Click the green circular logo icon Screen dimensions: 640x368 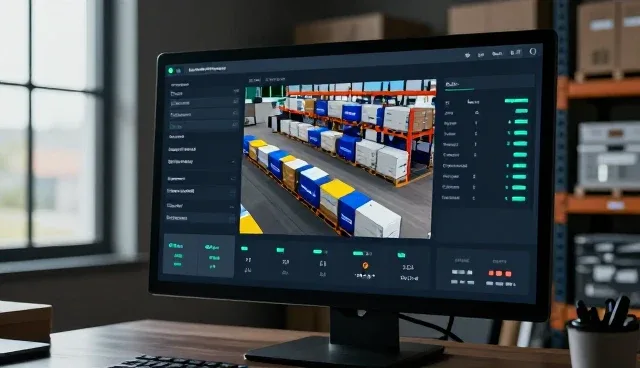171,71
